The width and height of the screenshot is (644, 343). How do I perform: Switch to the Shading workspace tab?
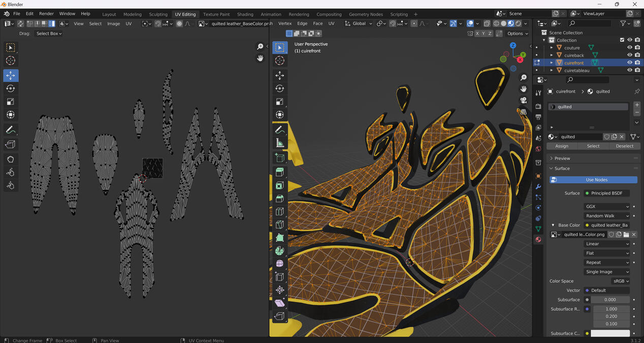pos(245,14)
